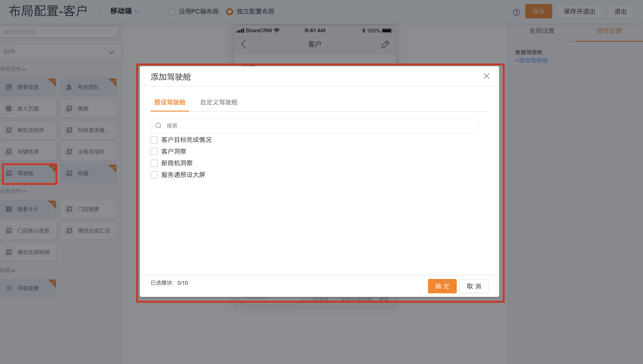Screen dimensions: 643x364
Task: Click the back arrow in phone preview
Action: (244, 44)
